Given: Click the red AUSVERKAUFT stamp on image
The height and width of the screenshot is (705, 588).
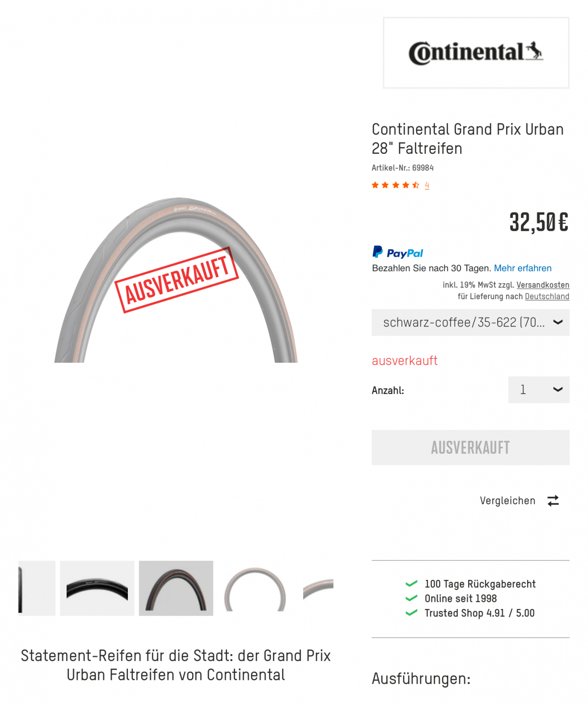Looking at the screenshot, I should pyautogui.click(x=176, y=280).
